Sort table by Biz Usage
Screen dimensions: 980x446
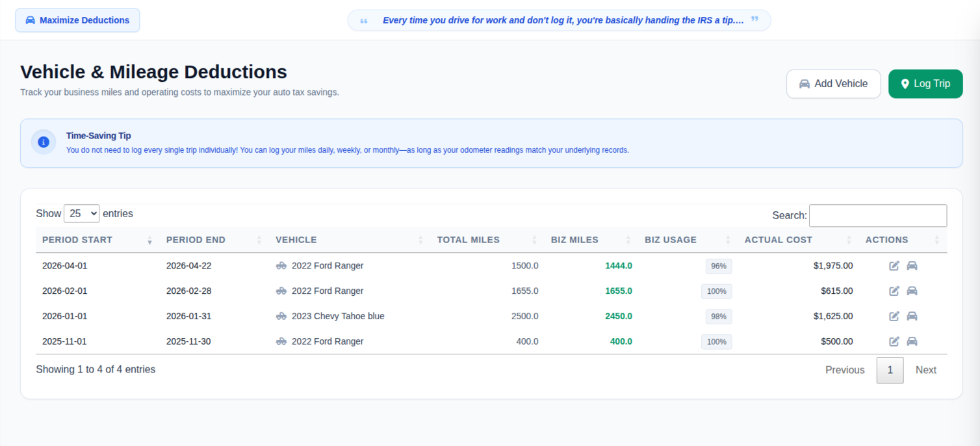click(x=688, y=240)
